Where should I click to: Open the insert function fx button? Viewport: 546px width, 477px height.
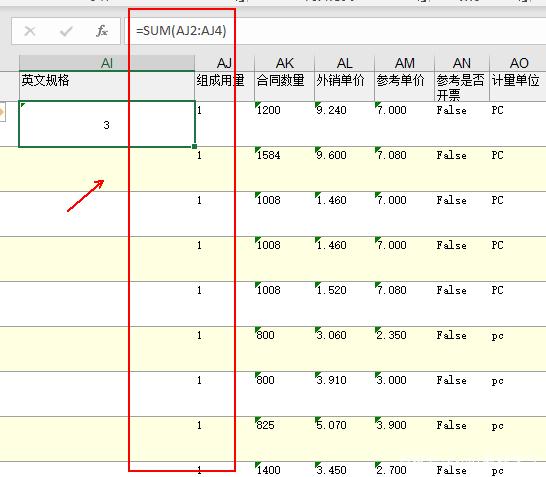click(x=102, y=31)
